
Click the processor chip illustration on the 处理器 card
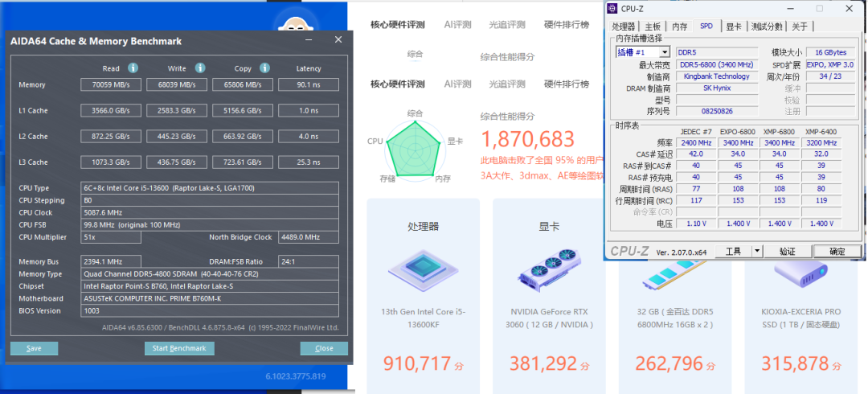[423, 271]
